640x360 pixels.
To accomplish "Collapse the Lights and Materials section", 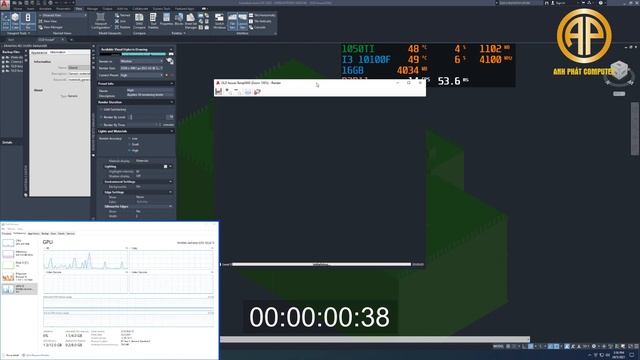I will [171, 131].
